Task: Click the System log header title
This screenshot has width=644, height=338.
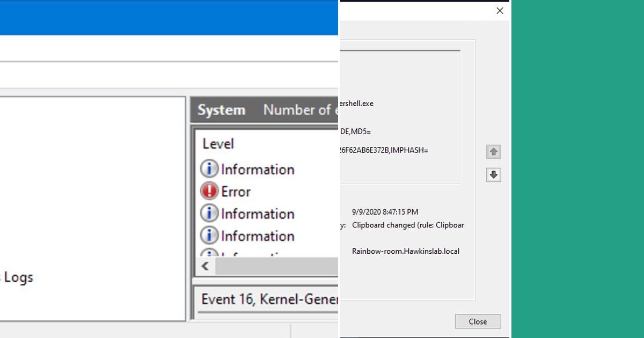Action: [x=221, y=110]
